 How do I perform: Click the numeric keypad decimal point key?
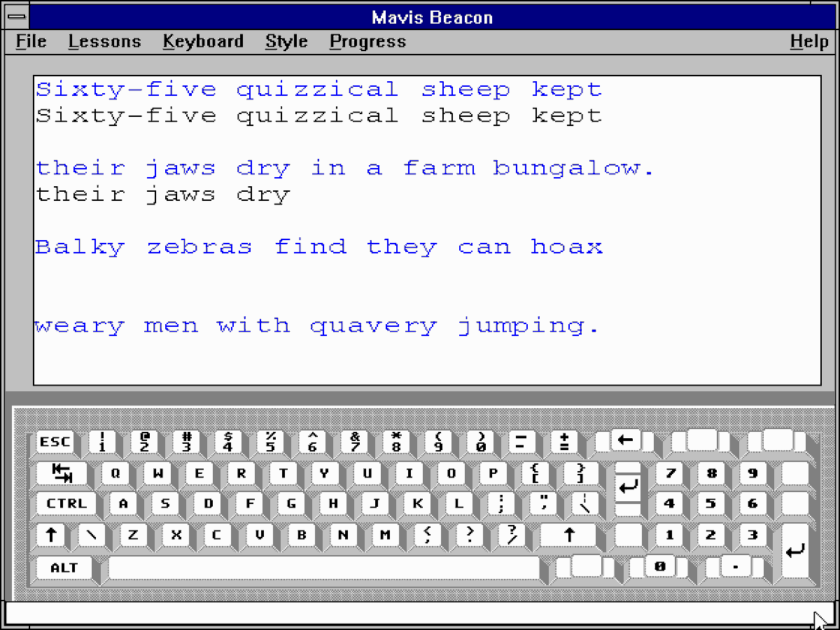(x=736, y=566)
